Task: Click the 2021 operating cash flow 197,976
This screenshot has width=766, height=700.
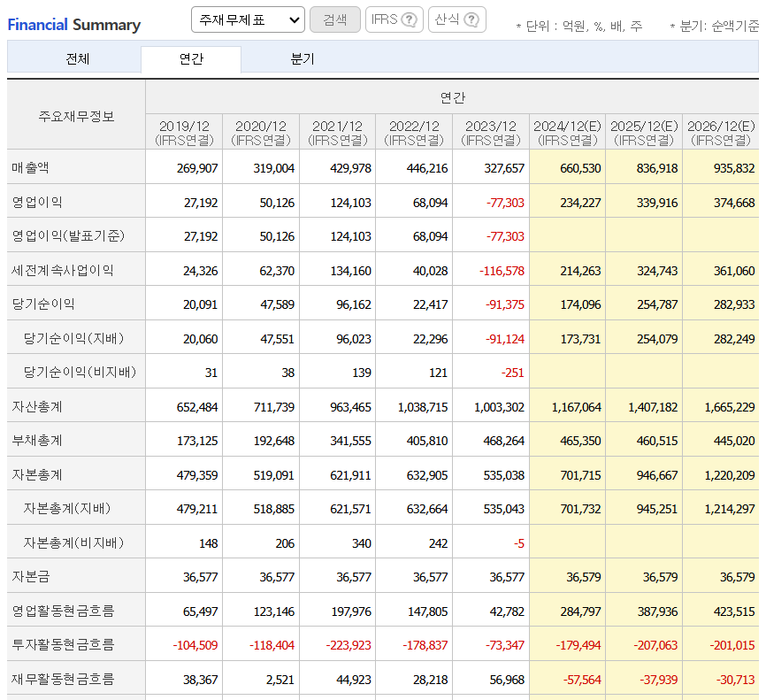Action: click(351, 612)
